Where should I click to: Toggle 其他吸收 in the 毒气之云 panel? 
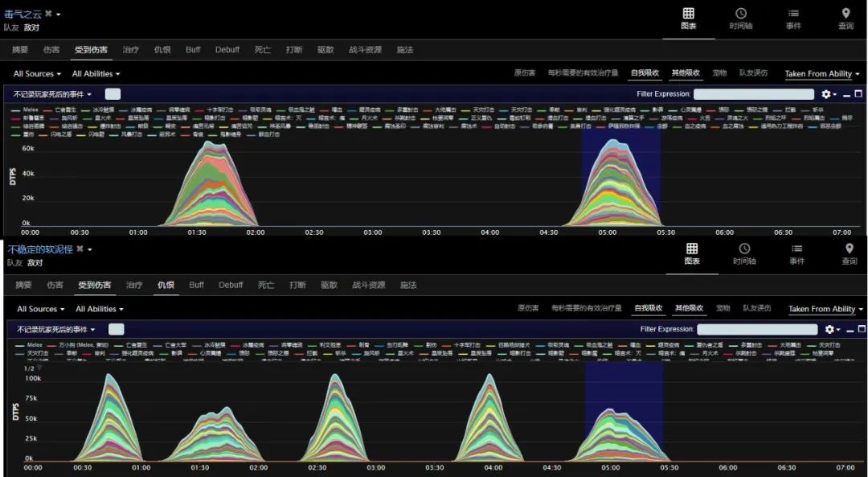tap(686, 73)
